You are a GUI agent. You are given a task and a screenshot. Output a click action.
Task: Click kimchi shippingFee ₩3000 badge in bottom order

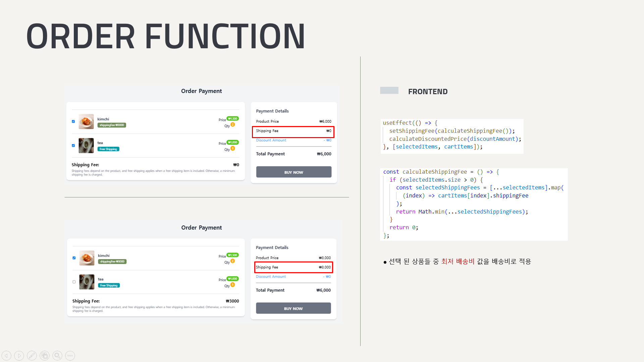pos(112,262)
